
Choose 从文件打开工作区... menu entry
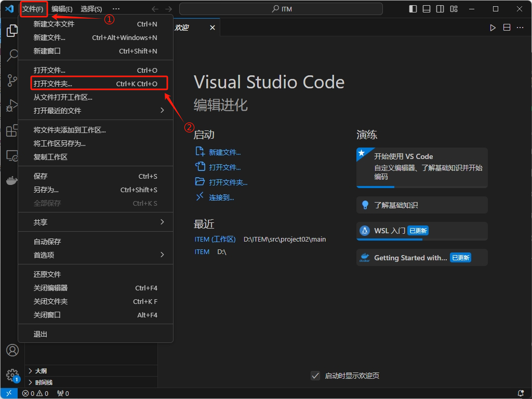point(96,97)
